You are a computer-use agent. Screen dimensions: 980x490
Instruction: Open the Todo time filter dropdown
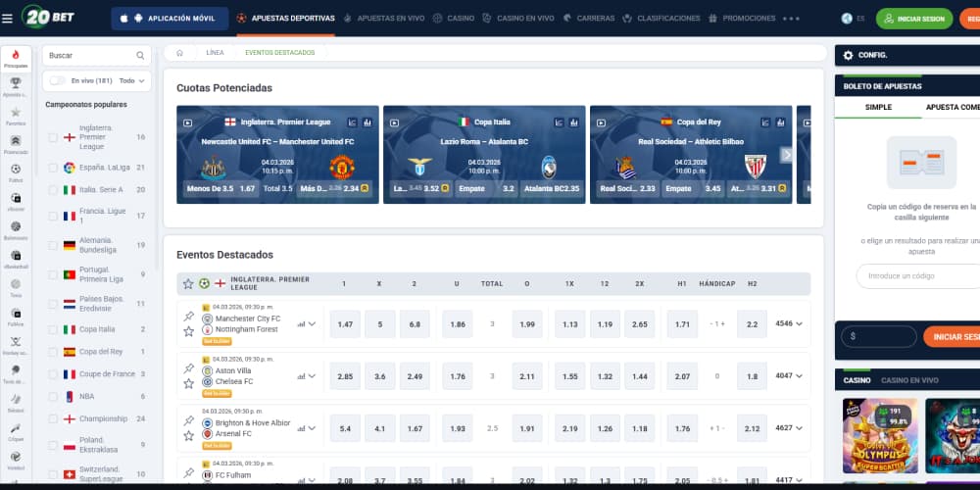[x=131, y=81]
